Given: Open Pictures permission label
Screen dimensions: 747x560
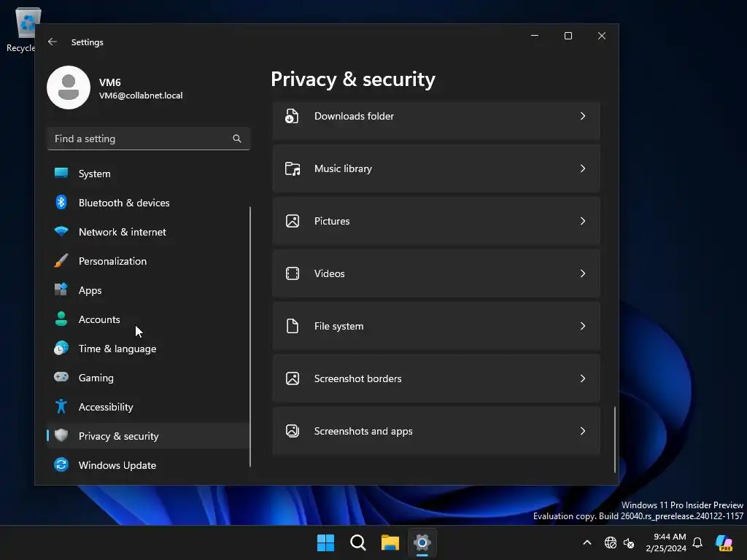Looking at the screenshot, I should coord(332,221).
